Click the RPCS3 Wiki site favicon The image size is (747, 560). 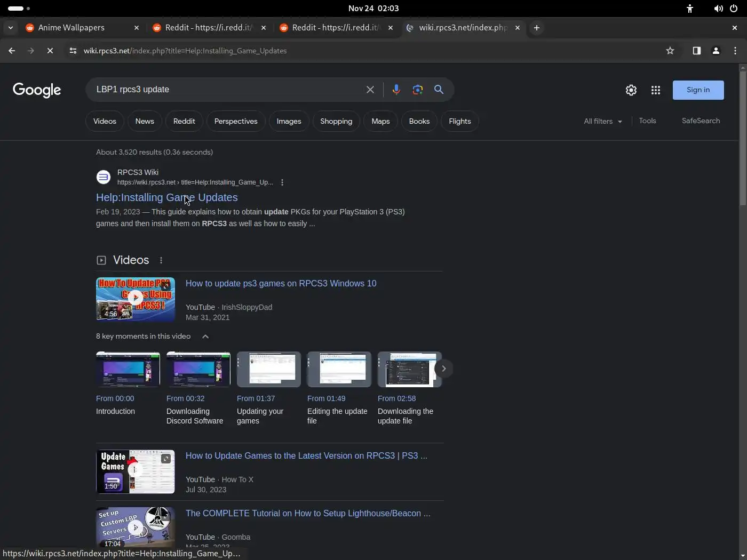104,177
